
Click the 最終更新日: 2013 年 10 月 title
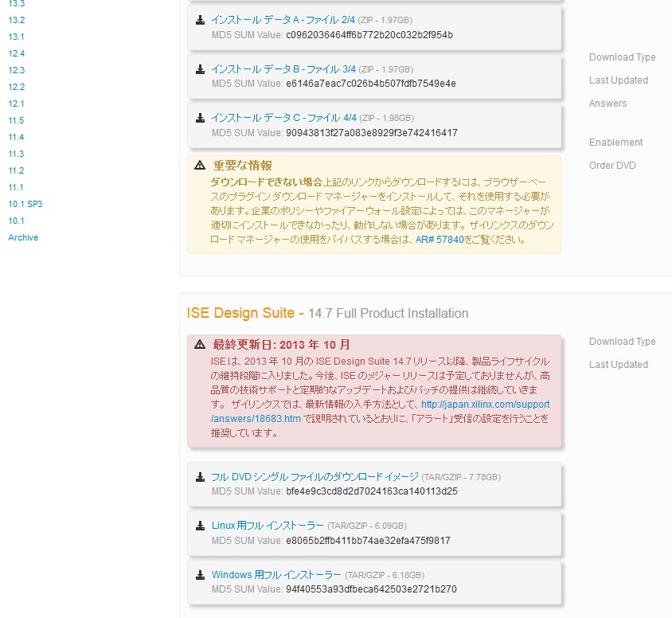click(x=281, y=345)
